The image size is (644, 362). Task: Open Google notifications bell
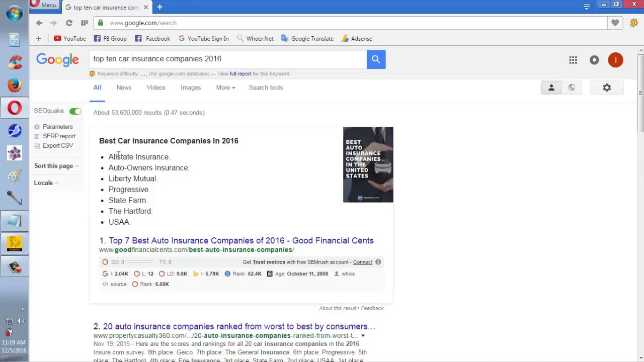(x=594, y=60)
